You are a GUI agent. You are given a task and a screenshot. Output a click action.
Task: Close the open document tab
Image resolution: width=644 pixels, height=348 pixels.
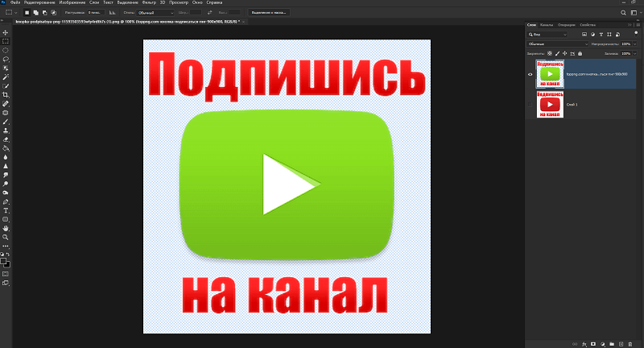[244, 22]
